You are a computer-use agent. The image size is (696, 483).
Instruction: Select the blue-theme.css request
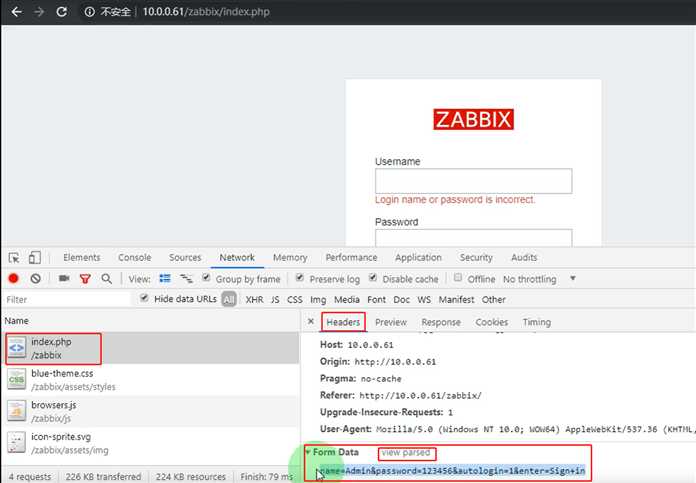coord(151,380)
